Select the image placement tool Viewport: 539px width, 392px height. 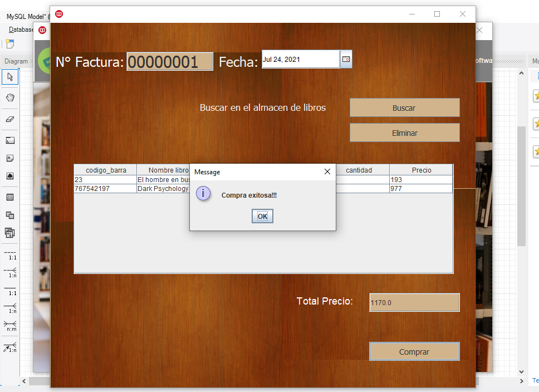[x=10, y=176]
